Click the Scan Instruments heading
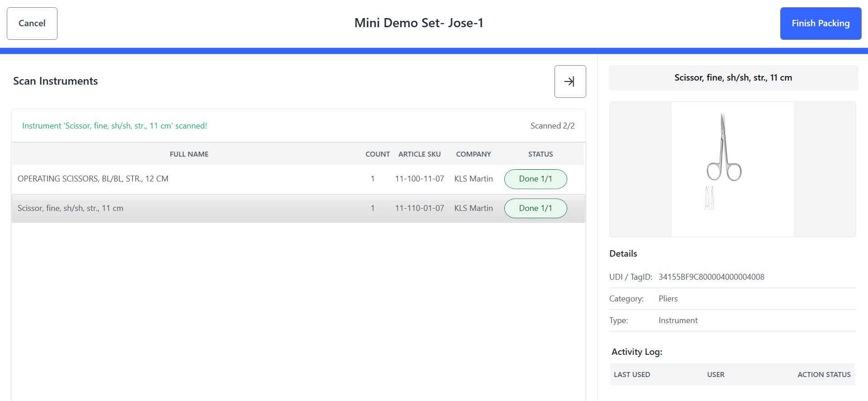 pyautogui.click(x=56, y=81)
